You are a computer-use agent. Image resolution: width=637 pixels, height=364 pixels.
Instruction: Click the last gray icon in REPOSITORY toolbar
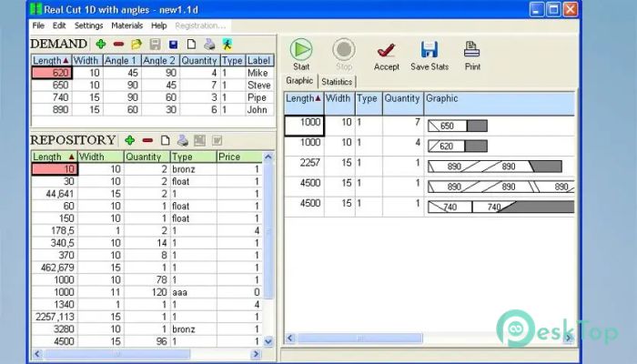[217, 140]
